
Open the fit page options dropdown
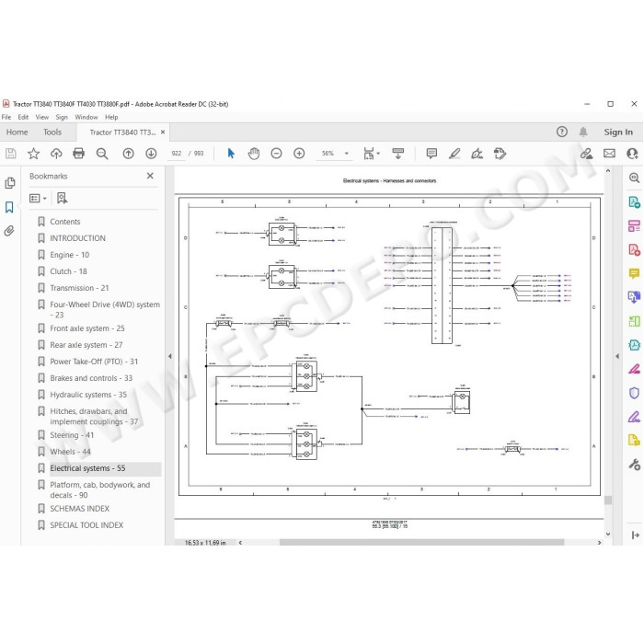372,154
